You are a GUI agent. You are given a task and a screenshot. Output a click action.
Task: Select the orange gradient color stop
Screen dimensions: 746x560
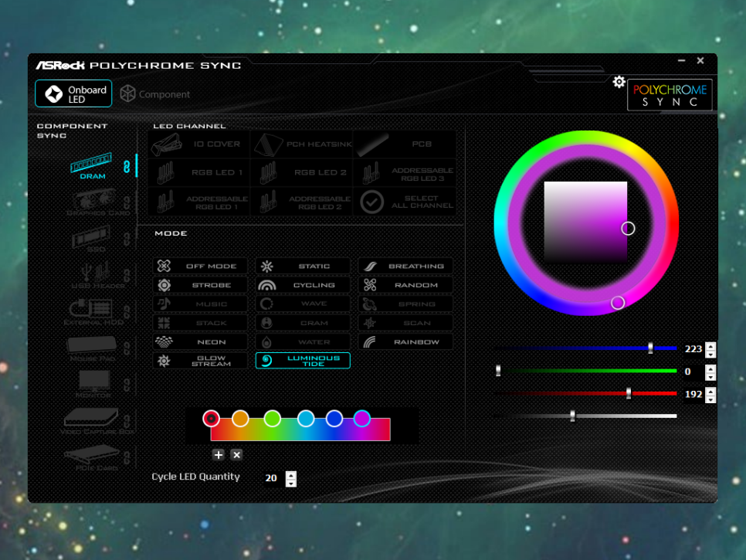click(x=240, y=418)
